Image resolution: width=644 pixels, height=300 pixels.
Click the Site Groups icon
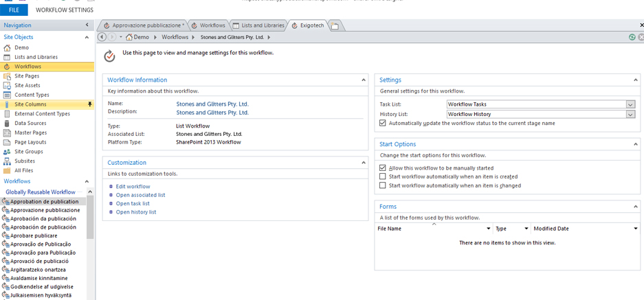coord(7,152)
